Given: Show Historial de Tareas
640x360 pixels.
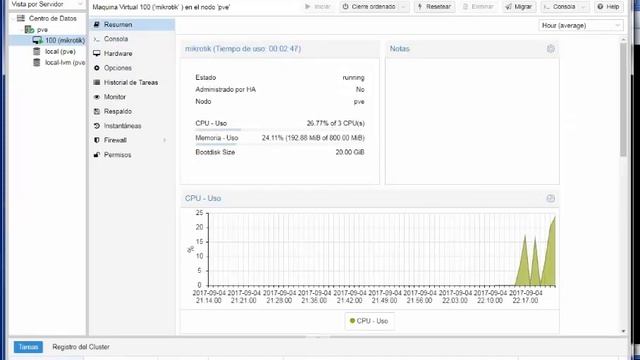Looking at the screenshot, I should coord(132,82).
